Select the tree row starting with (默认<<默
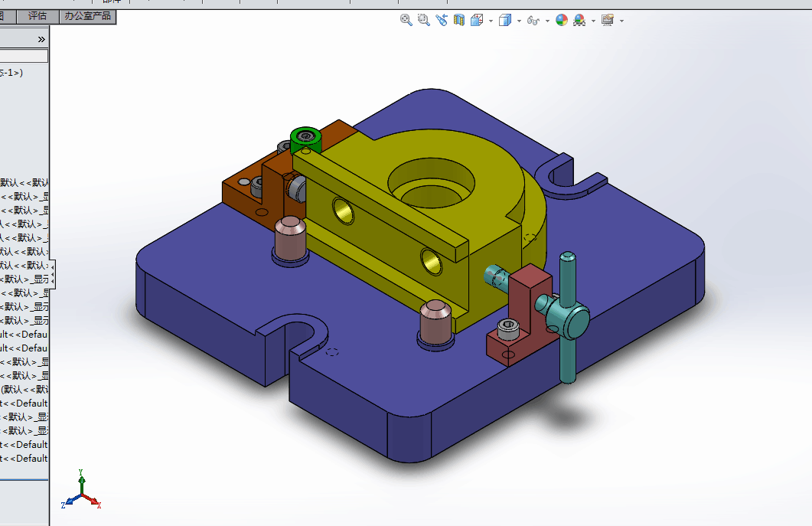812x526 pixels. point(24,389)
